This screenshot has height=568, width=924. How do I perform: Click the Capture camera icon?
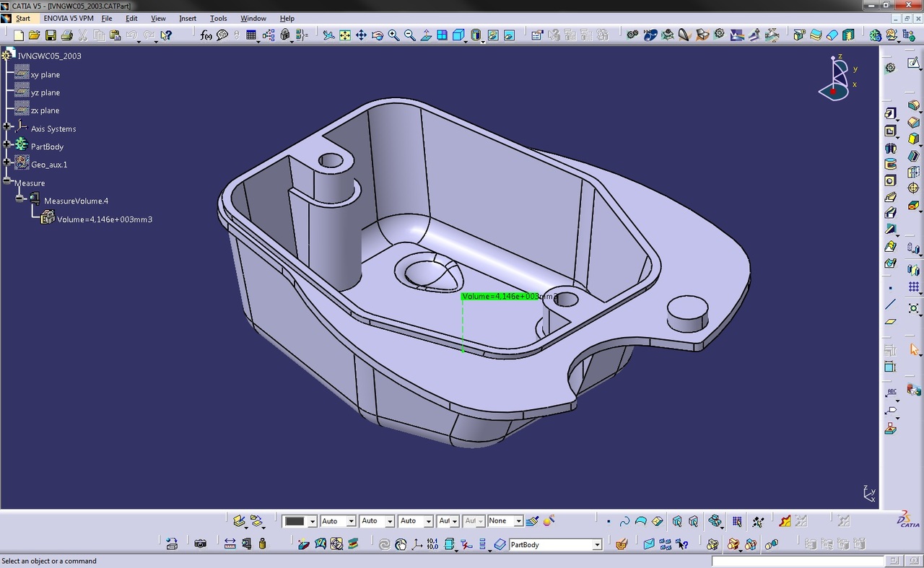201,543
